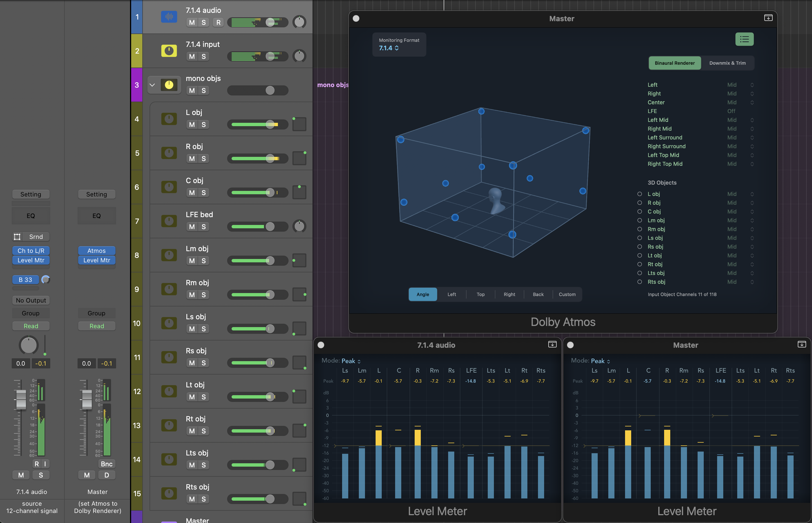Viewport: 812px width, 523px height.
Task: Select the Rts obj 3D object radio button
Action: tap(640, 282)
